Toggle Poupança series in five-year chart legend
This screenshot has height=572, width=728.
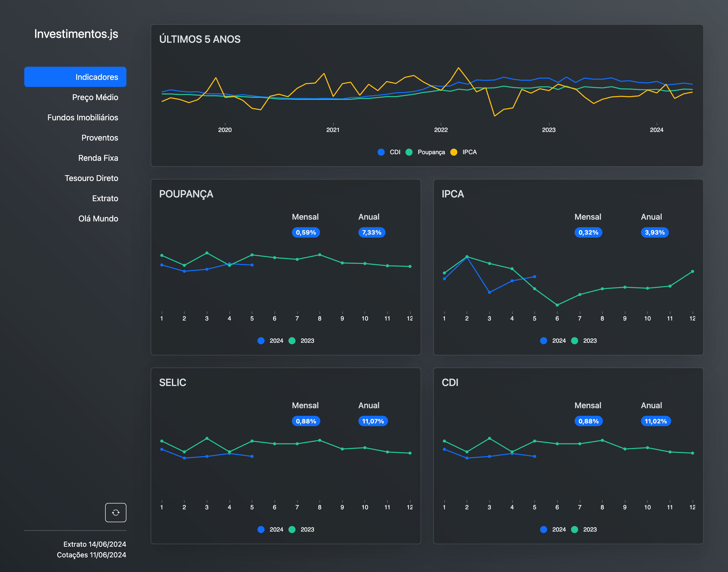coord(425,152)
